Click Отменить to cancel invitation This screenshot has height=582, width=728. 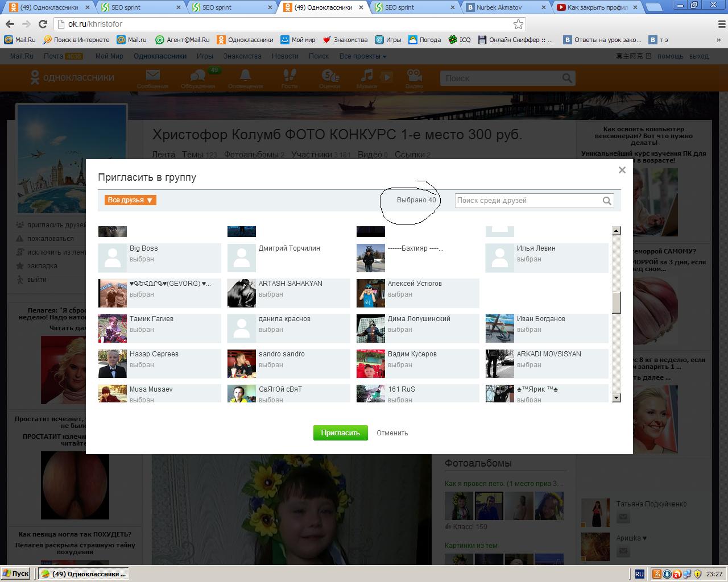(392, 433)
